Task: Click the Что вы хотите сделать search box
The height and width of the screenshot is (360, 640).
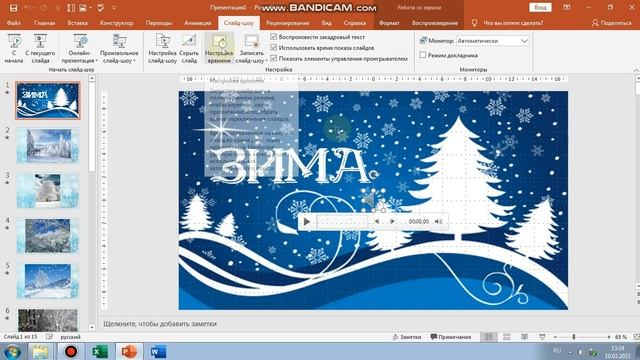Action: (513, 23)
